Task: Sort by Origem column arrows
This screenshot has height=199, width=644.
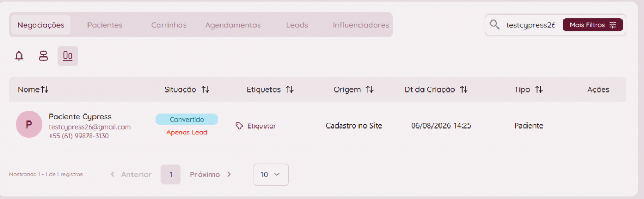Action: tap(369, 90)
